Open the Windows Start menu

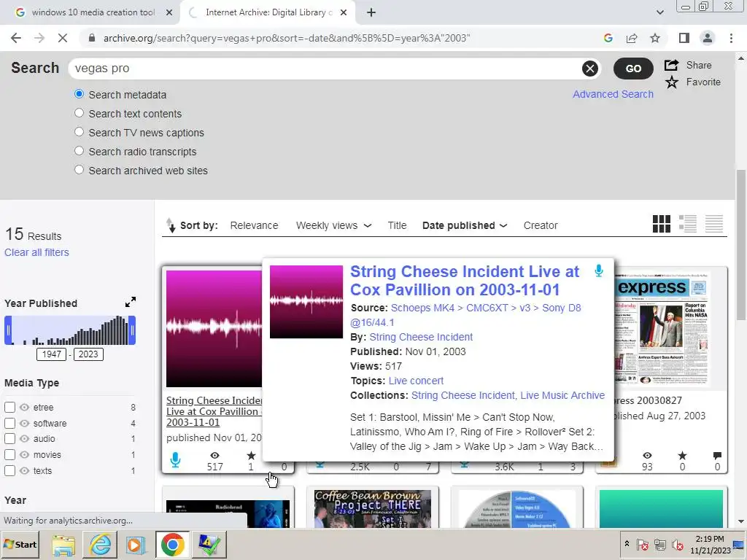click(x=20, y=544)
